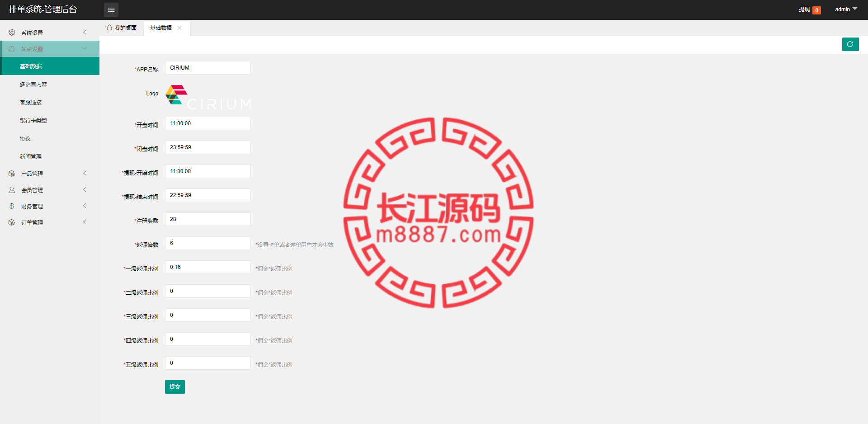Click the 财务管理 menu label

tap(32, 206)
